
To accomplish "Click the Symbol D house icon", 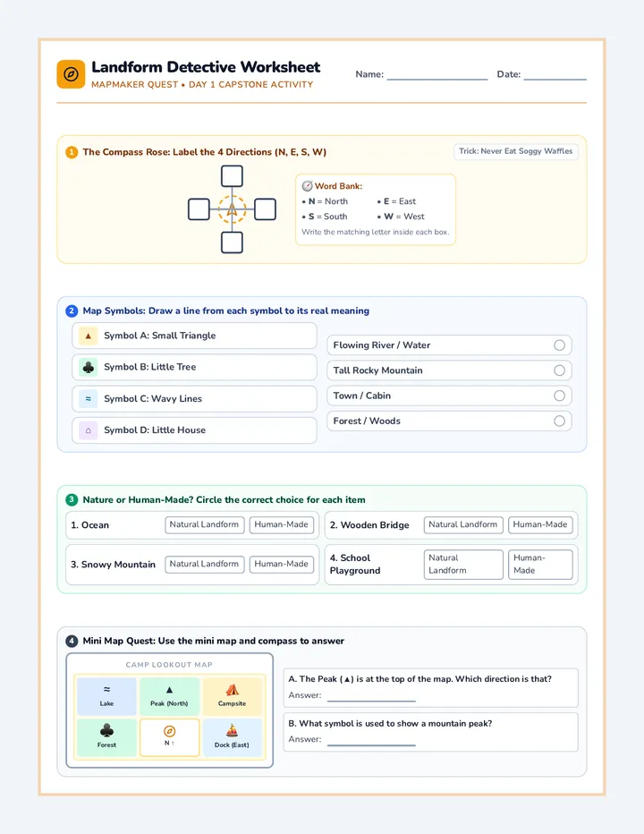I will tap(89, 430).
